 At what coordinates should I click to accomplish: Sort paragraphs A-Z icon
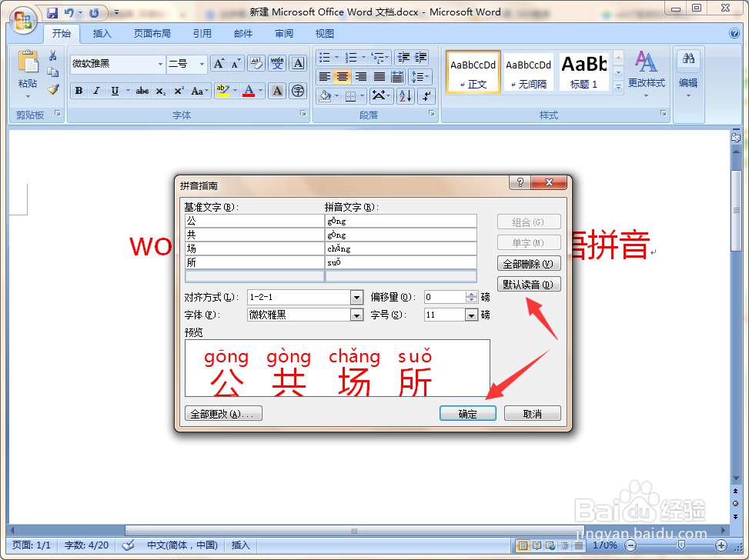(405, 96)
